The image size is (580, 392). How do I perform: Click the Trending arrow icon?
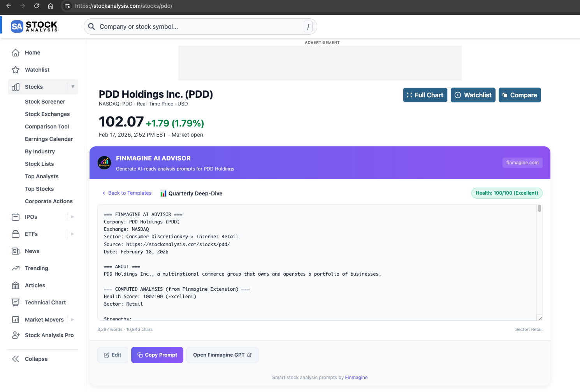tap(16, 268)
